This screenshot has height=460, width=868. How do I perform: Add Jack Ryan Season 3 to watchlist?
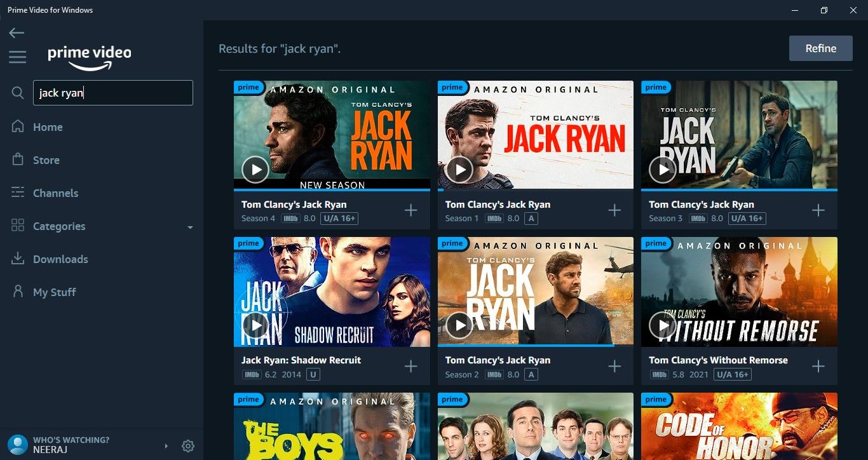pos(818,210)
